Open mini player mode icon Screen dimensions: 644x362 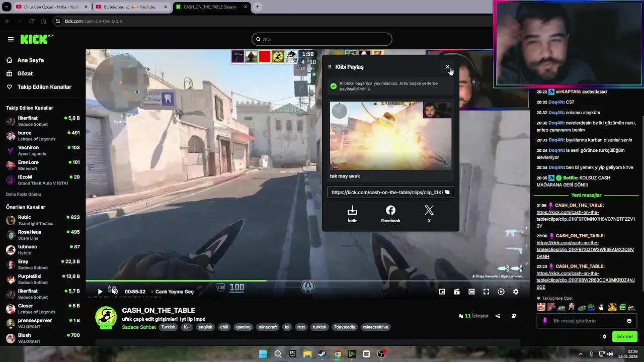(x=442, y=292)
